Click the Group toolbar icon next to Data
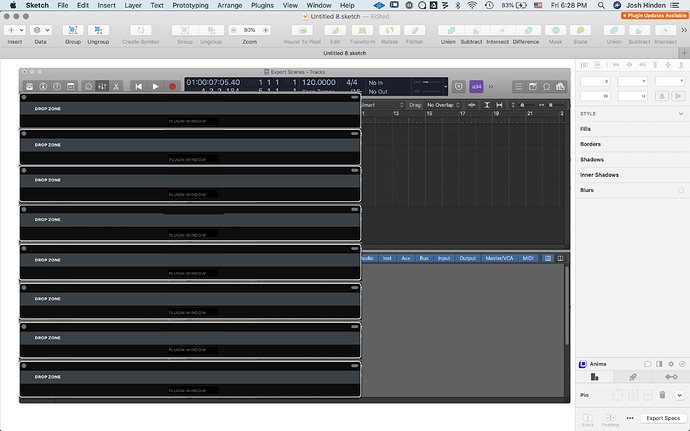The width and height of the screenshot is (690, 431). [73, 30]
